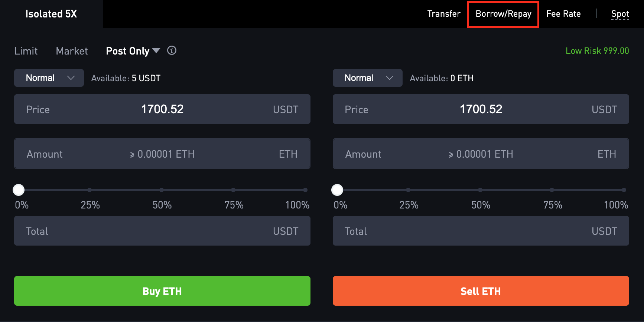Viewport: 644px width, 322px height.
Task: Set buy slider to 25% marker
Action: tap(90, 190)
